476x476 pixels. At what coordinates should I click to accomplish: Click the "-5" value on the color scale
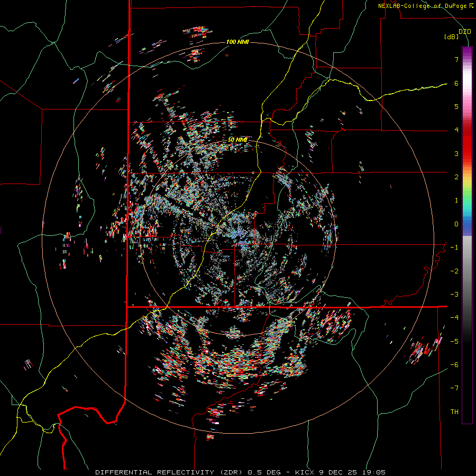pos(454,342)
